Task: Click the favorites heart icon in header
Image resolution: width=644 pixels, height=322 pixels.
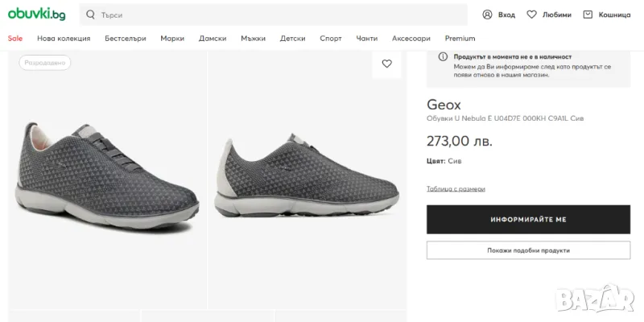Action: (x=531, y=14)
